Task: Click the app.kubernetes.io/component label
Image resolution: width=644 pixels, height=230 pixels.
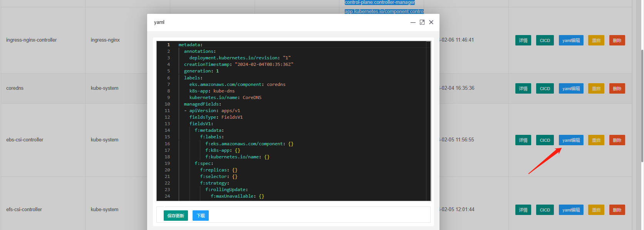Action: [384, 12]
